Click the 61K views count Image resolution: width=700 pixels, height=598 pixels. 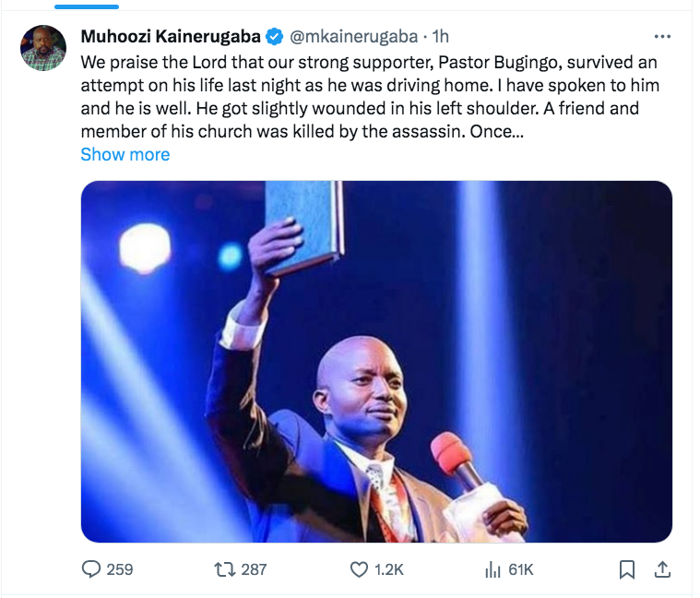pyautogui.click(x=521, y=569)
